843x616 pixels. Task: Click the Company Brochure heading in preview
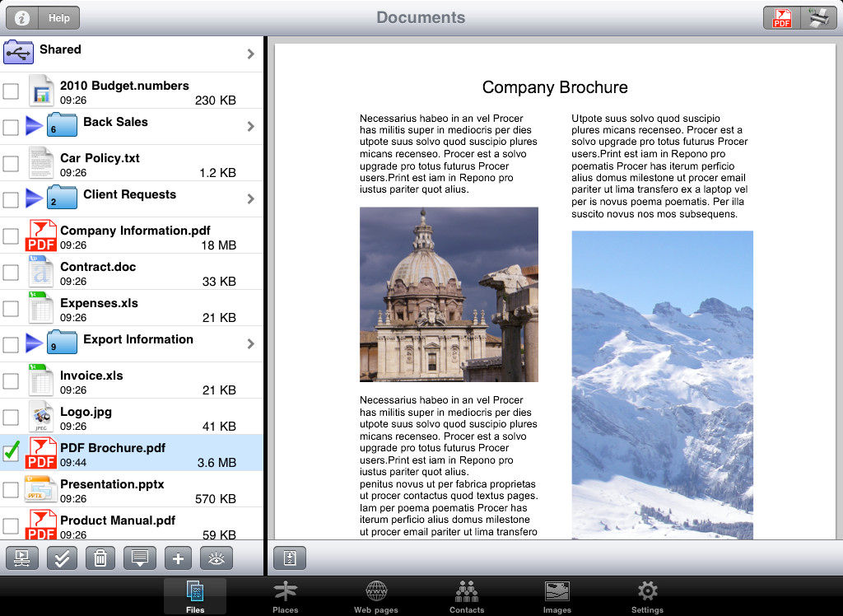tap(555, 87)
